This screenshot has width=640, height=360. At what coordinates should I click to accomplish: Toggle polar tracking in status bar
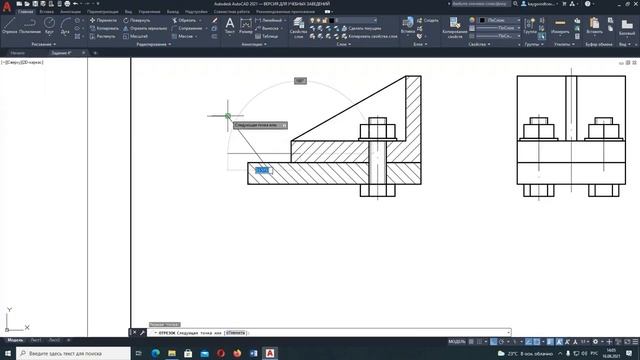[x=502, y=342]
